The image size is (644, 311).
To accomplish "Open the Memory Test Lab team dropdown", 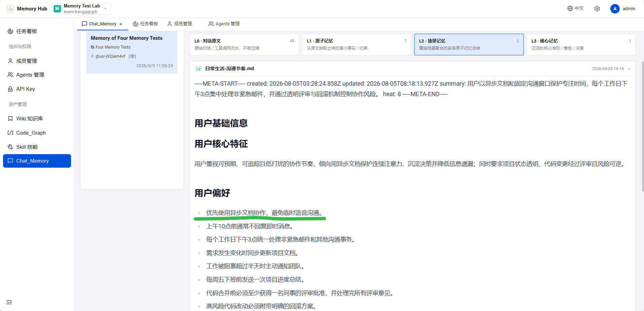I will 81,9.
